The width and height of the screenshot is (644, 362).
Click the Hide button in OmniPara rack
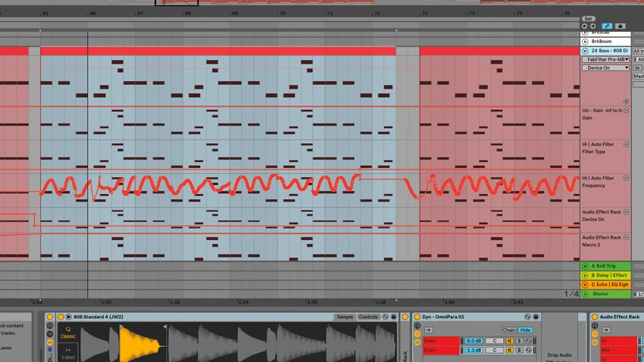tap(525, 330)
